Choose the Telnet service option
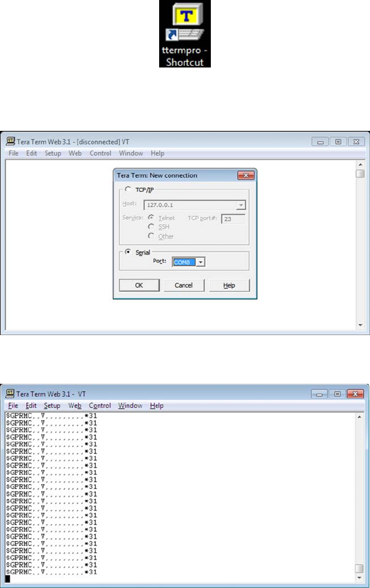370x588 pixels. click(x=151, y=217)
